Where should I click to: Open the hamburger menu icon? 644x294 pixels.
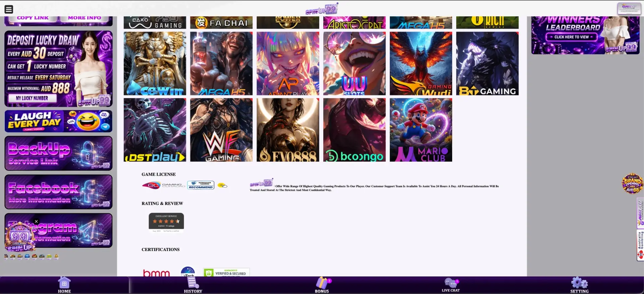(9, 9)
